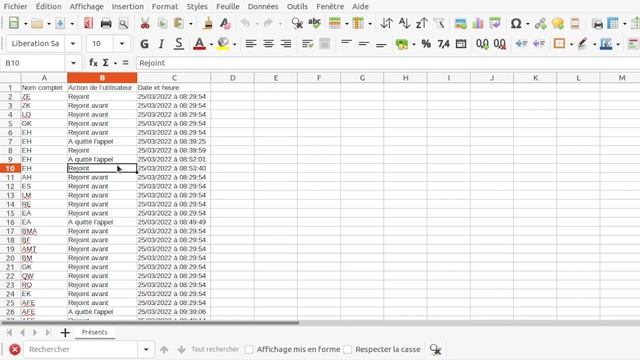Screen dimensions: 640x360
Task: Open the Function Wizard fx icon
Action: (93, 63)
